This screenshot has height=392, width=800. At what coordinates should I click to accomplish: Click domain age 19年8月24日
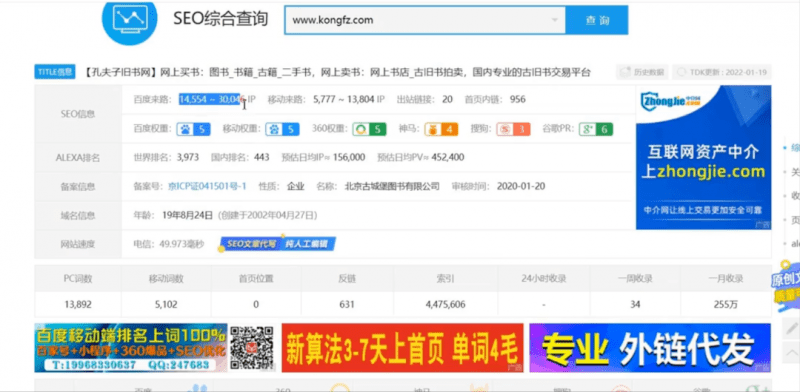click(x=187, y=215)
